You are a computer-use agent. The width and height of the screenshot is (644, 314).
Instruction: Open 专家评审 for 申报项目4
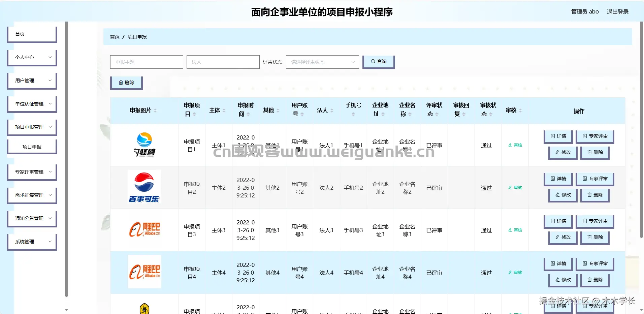click(x=595, y=264)
